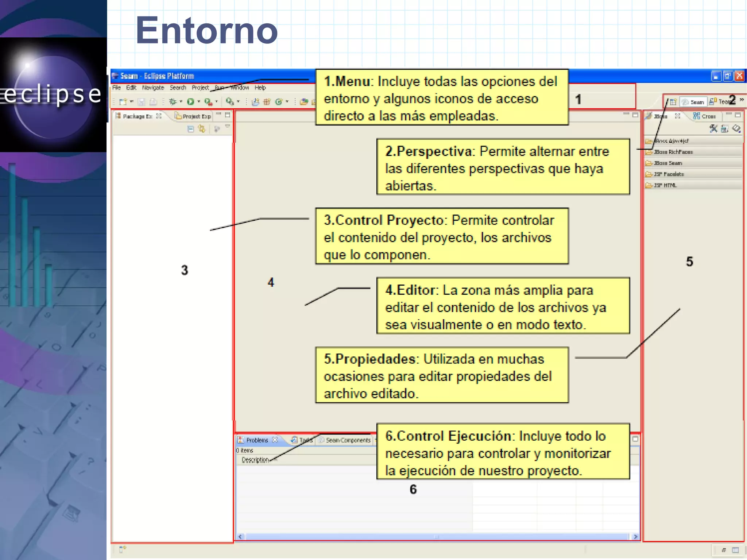The image size is (747, 560).
Task: Open dropdown arrow next to Run button
Action: [x=199, y=102]
